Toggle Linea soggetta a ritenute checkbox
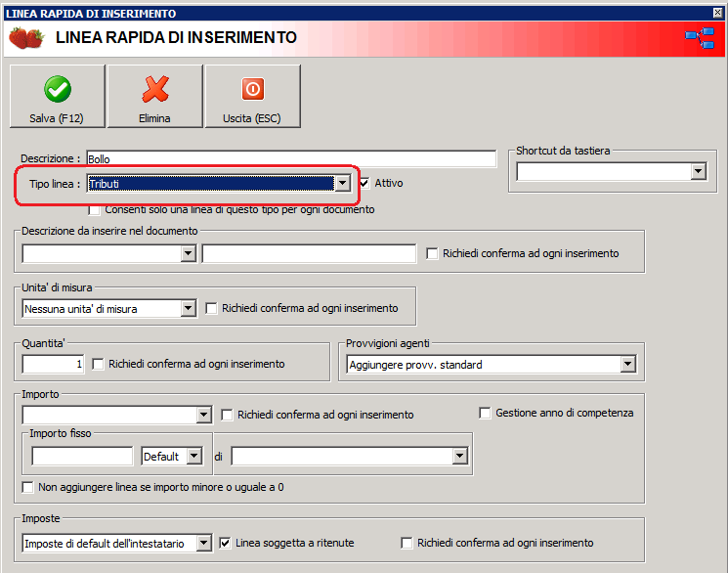The width and height of the screenshot is (728, 573). (x=225, y=543)
